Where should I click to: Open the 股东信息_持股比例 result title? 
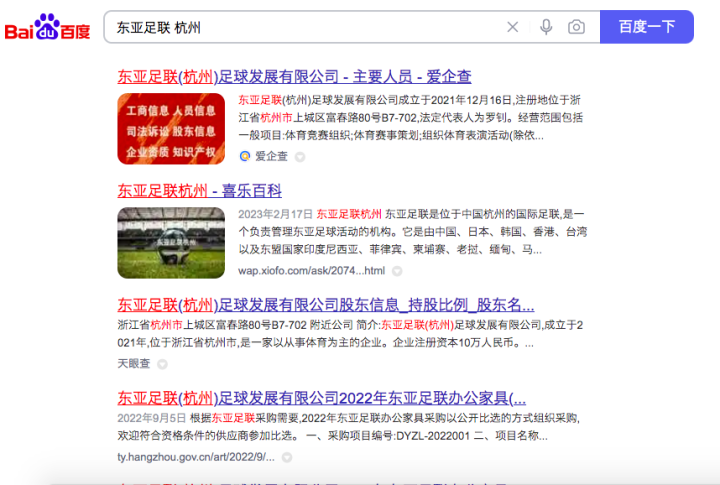click(326, 305)
